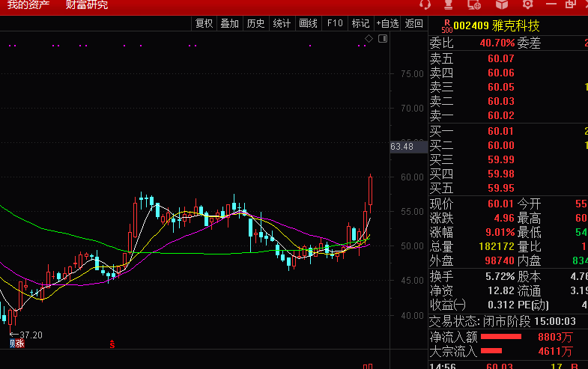Click the 总量 value 182172

tap(497, 246)
